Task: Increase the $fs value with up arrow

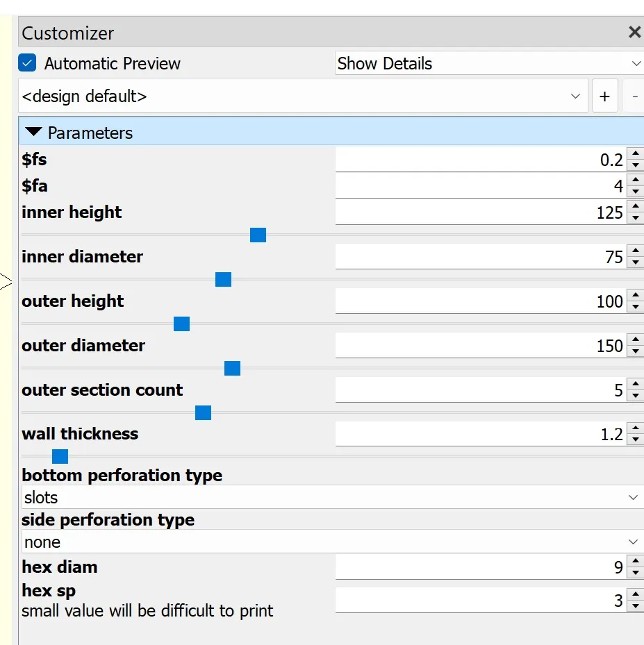Action: (635, 155)
